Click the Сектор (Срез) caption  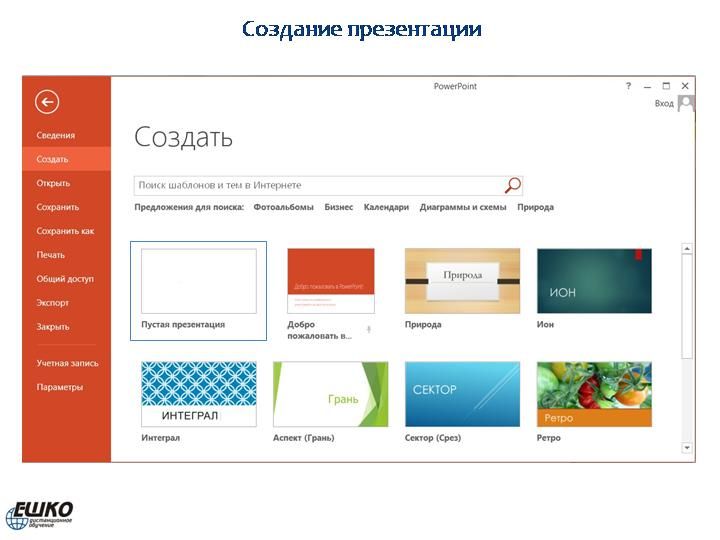click(433, 438)
